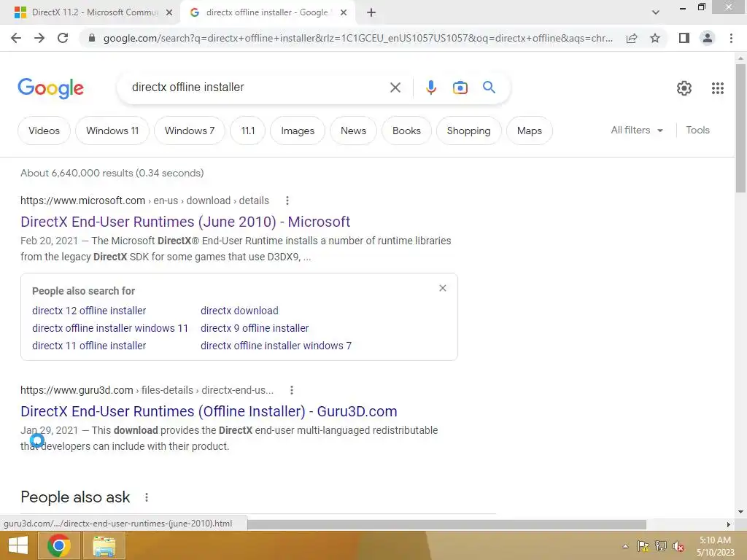Switch to News results
The width and height of the screenshot is (747, 560).
pyautogui.click(x=354, y=131)
